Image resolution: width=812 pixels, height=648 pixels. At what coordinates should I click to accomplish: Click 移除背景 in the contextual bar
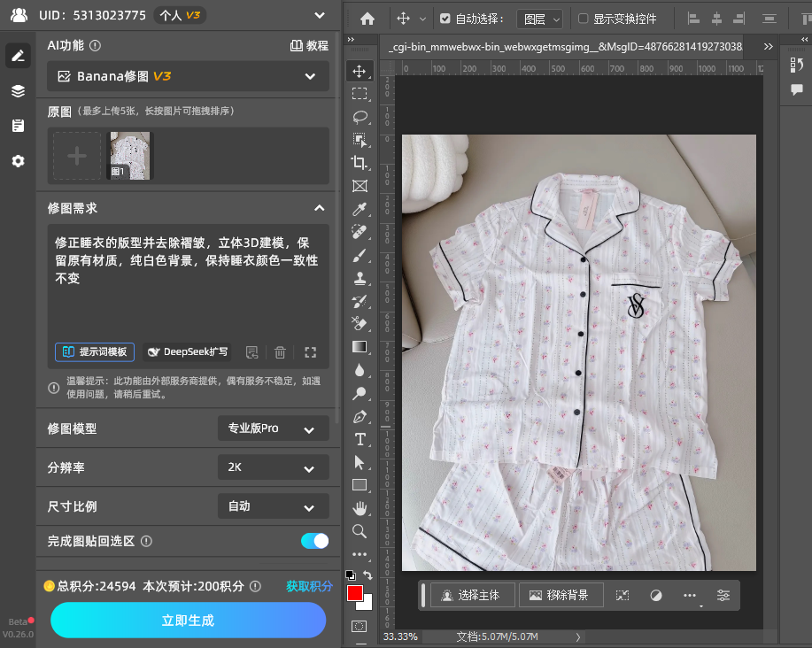coord(561,595)
